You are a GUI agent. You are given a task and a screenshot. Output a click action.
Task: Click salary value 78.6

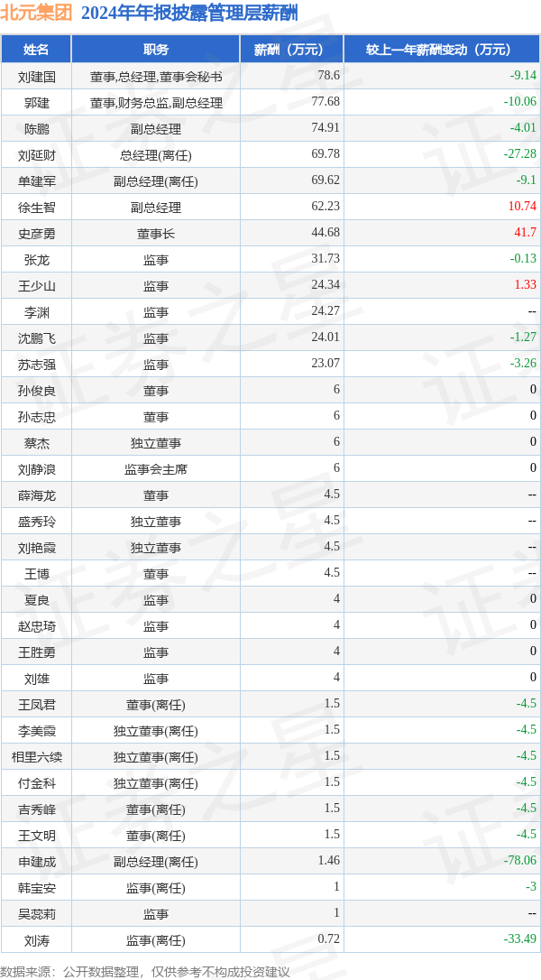click(328, 76)
